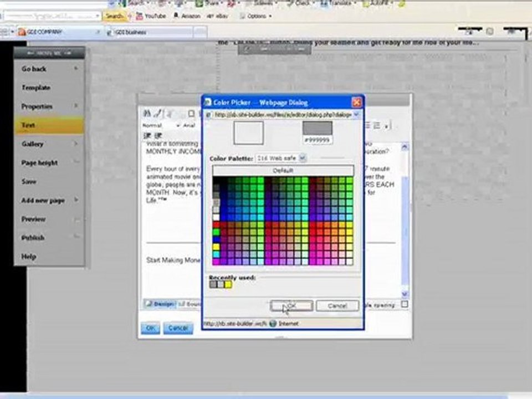Pick the white swatch in the palette's left column
532x399 pixels.
[216, 217]
